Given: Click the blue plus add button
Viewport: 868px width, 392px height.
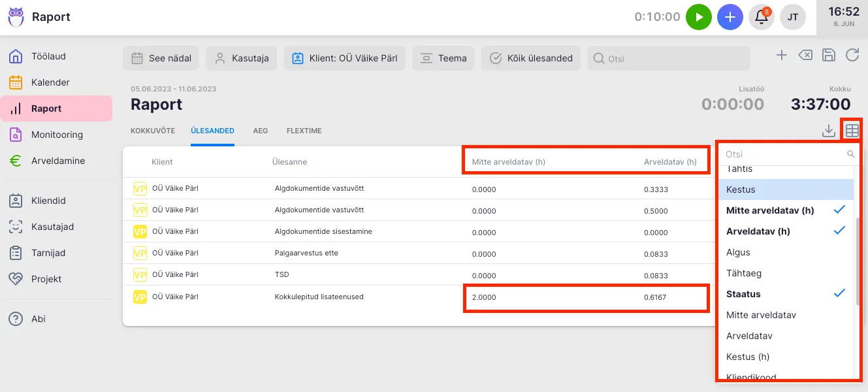Looking at the screenshot, I should [x=730, y=17].
